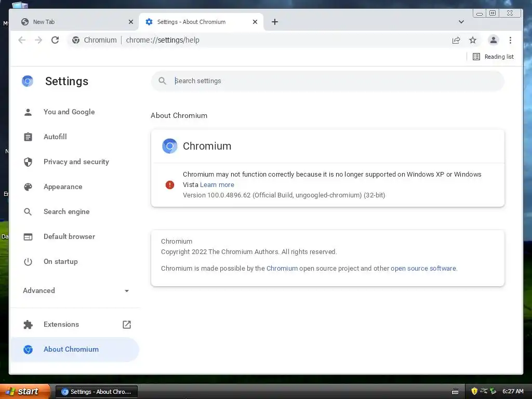Open the Windows start button

(x=25, y=391)
